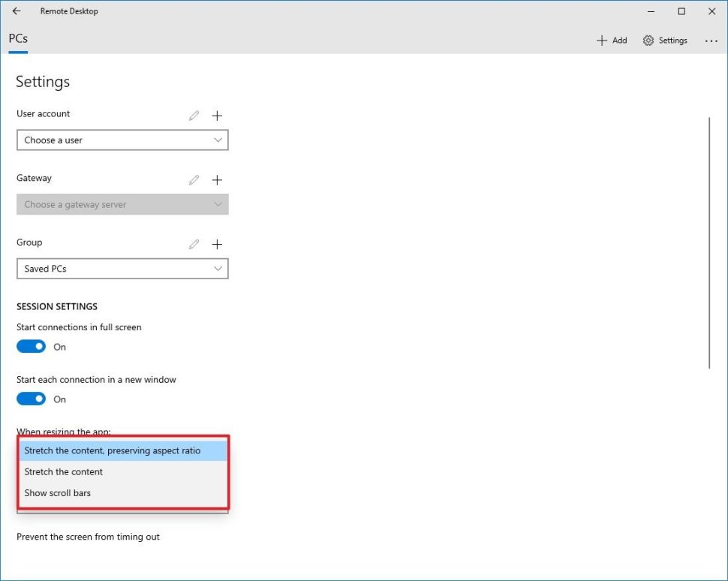Click the Remote Desktop title text
This screenshot has width=728, height=581.
point(69,11)
